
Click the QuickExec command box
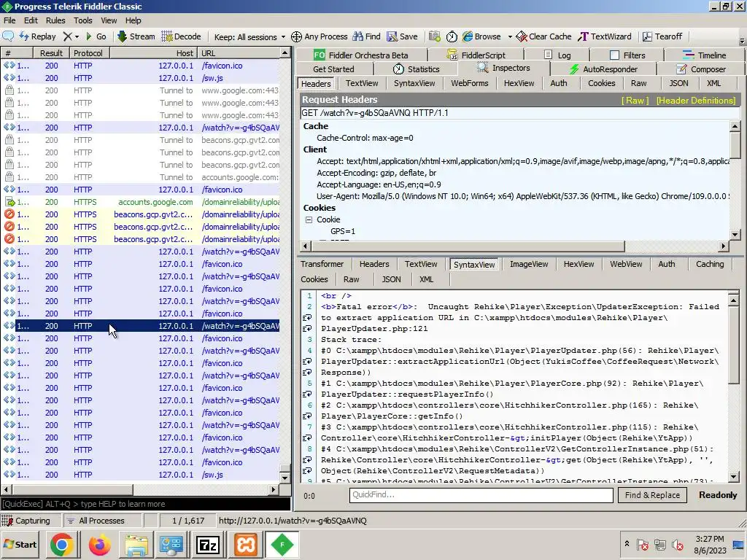pyautogui.click(x=145, y=504)
